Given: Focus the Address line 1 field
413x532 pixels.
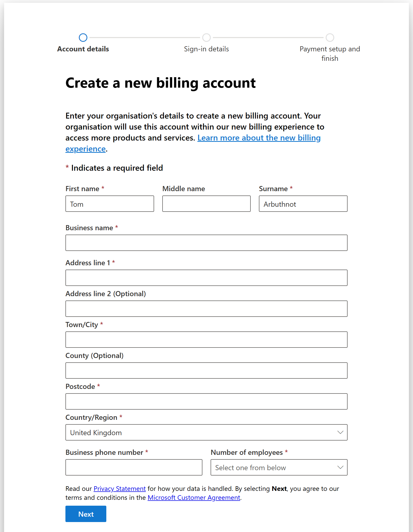Looking at the screenshot, I should pos(206,278).
